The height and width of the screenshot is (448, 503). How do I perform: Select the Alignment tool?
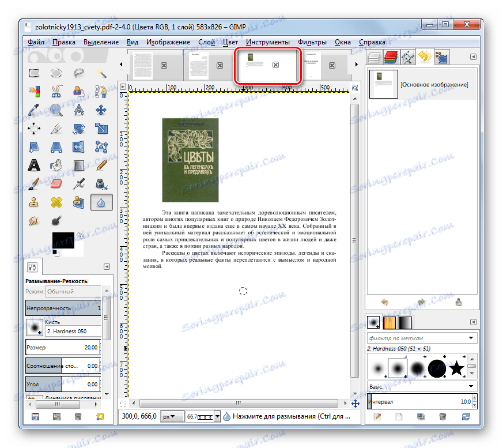coord(34,129)
